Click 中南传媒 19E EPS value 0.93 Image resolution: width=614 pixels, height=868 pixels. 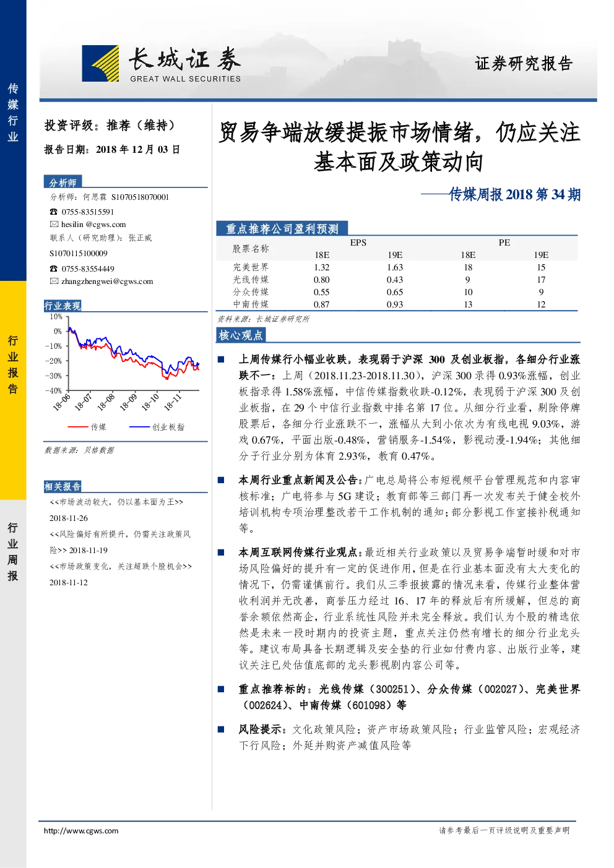395,304
